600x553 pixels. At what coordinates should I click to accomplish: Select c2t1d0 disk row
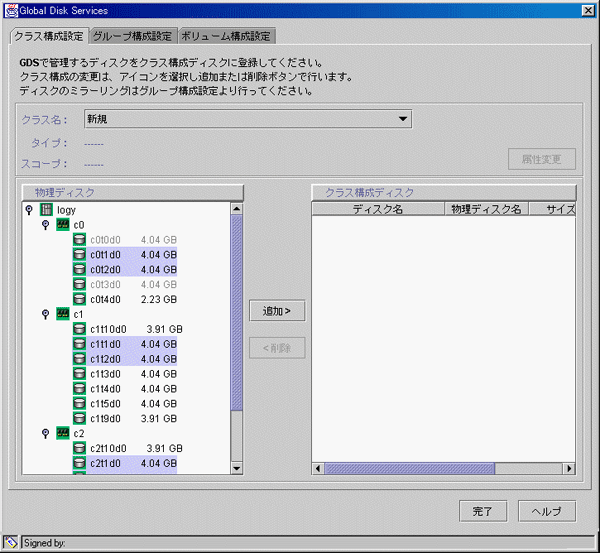125,463
